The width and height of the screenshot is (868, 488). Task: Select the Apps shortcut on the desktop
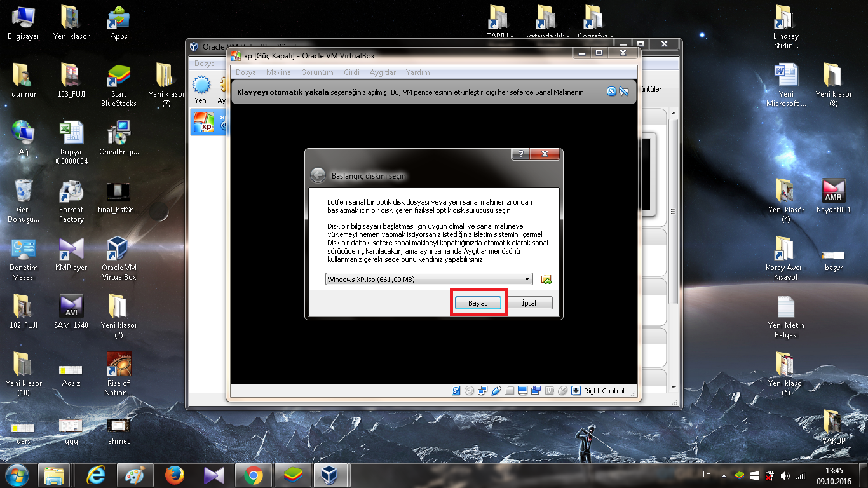tap(119, 23)
